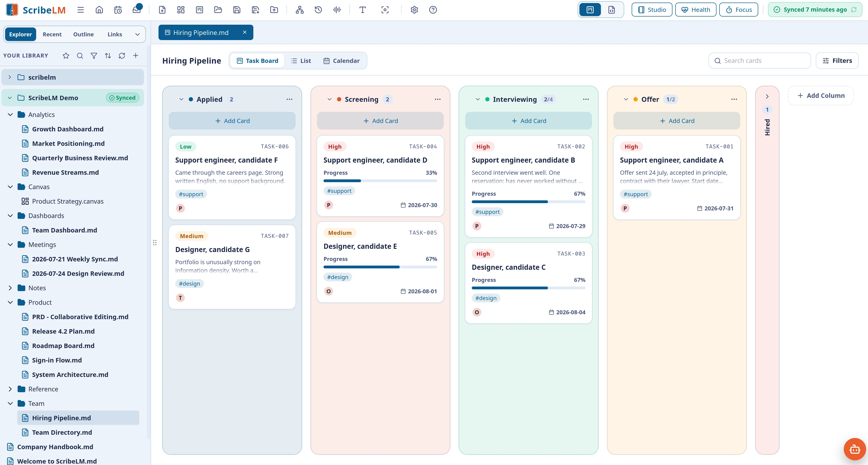Click the Add Column button

pos(821,96)
